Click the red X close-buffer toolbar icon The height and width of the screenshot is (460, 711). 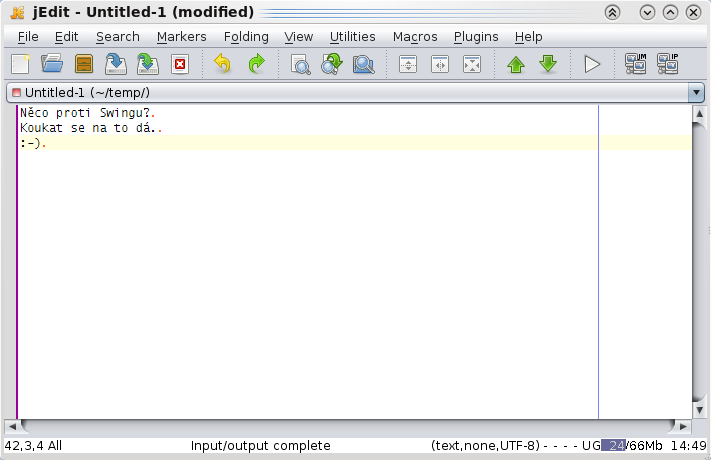click(x=180, y=64)
